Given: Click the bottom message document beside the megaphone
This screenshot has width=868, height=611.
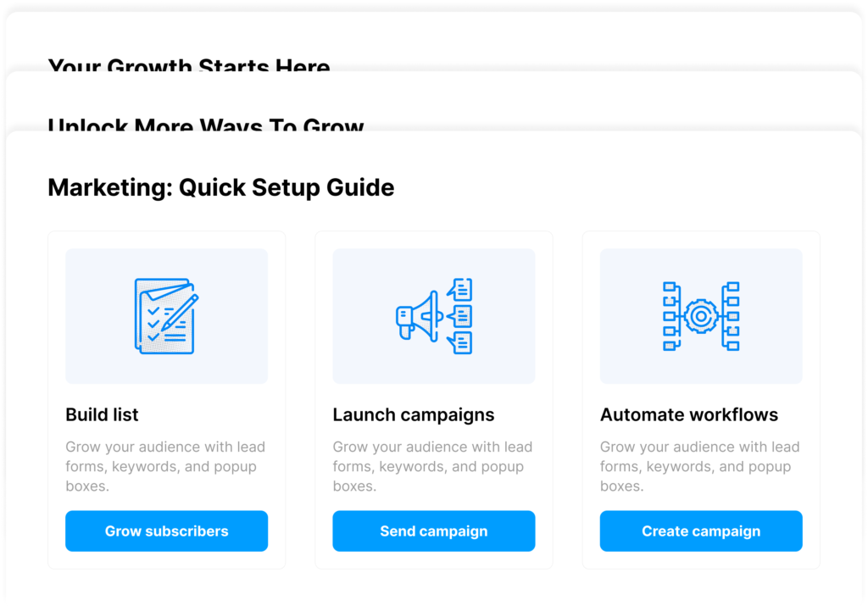Looking at the screenshot, I should [x=462, y=342].
